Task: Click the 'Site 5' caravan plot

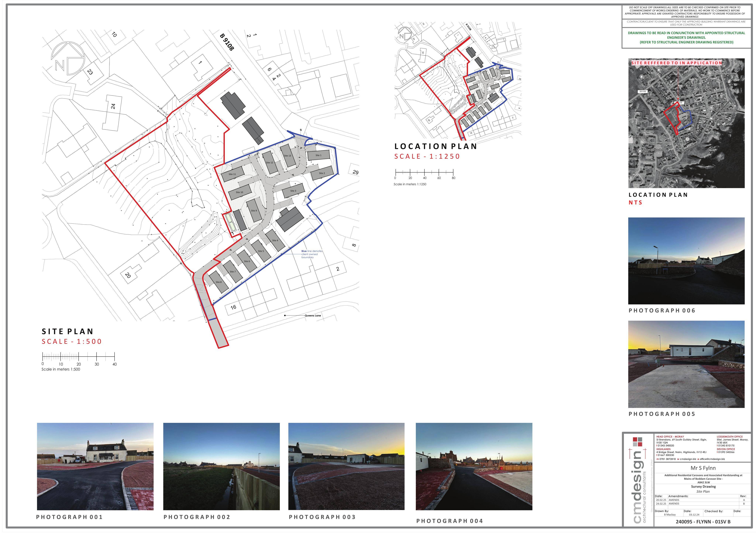Action: click(261, 251)
